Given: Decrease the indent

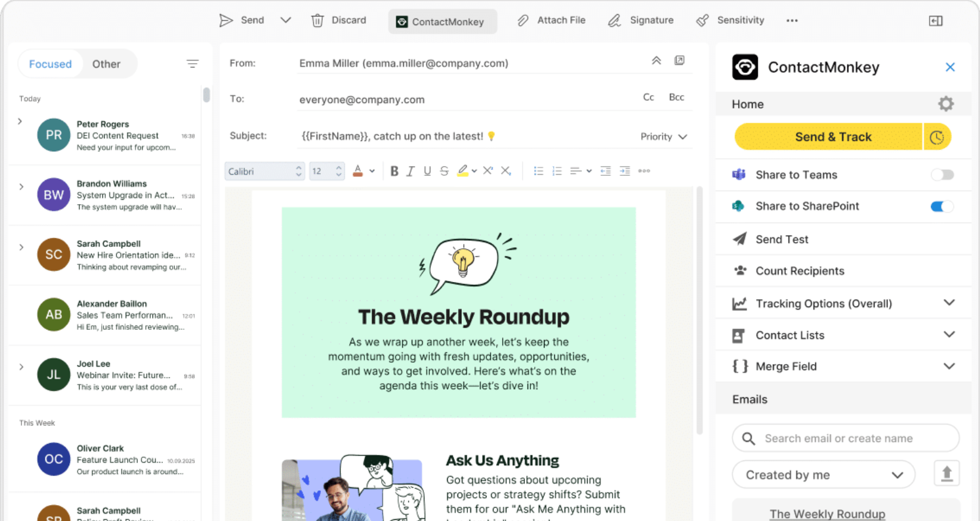Looking at the screenshot, I should pyautogui.click(x=606, y=171).
